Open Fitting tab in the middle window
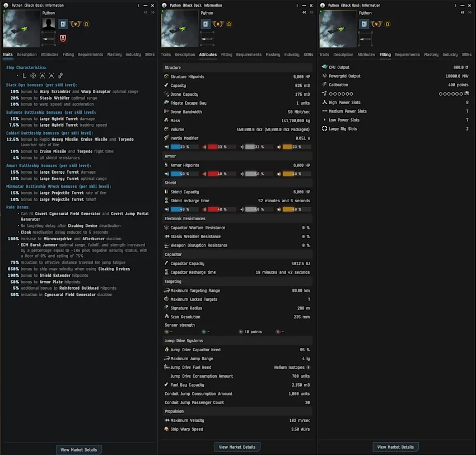Image resolution: width=476 pixels, height=455 pixels. click(227, 55)
